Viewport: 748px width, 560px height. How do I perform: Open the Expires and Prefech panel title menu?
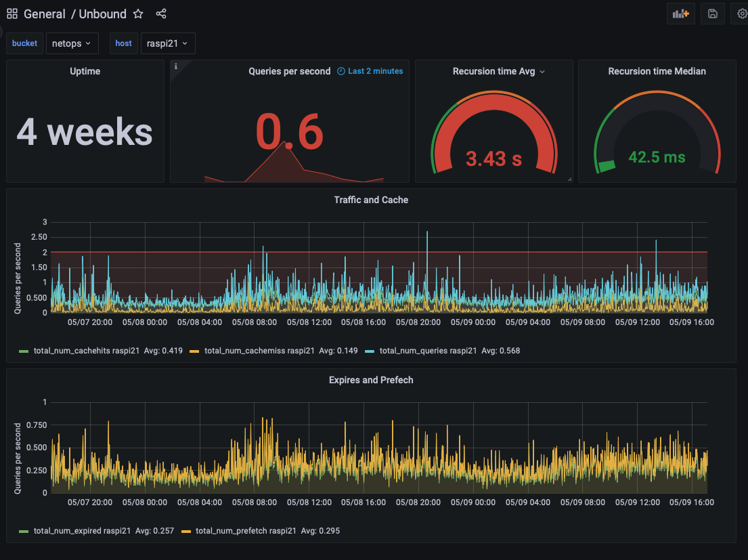click(371, 380)
